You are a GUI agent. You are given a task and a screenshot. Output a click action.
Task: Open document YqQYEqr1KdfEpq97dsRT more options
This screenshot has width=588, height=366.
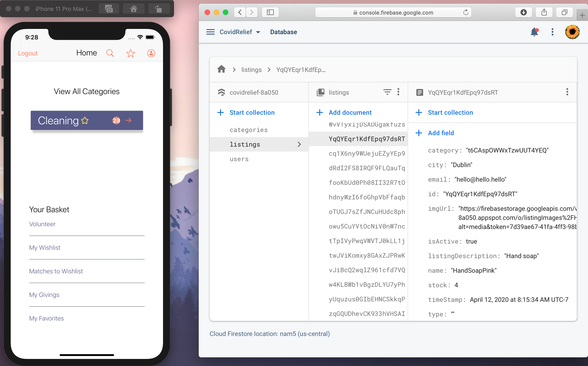coord(567,92)
